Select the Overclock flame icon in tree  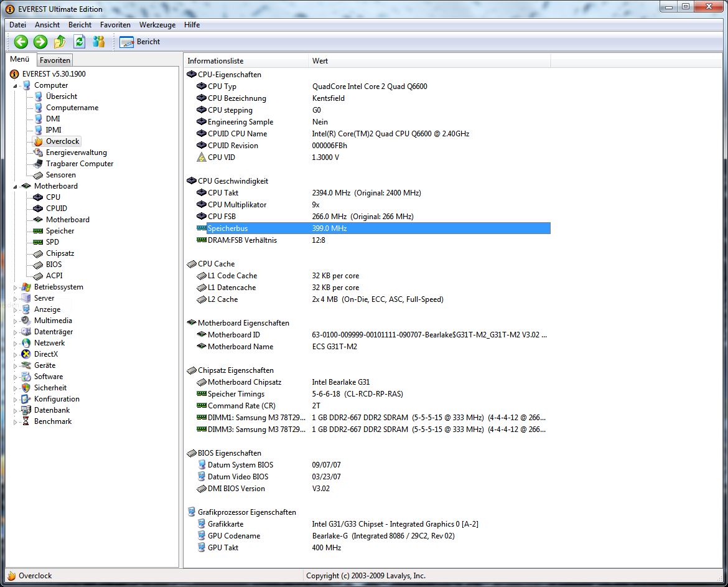[x=39, y=141]
